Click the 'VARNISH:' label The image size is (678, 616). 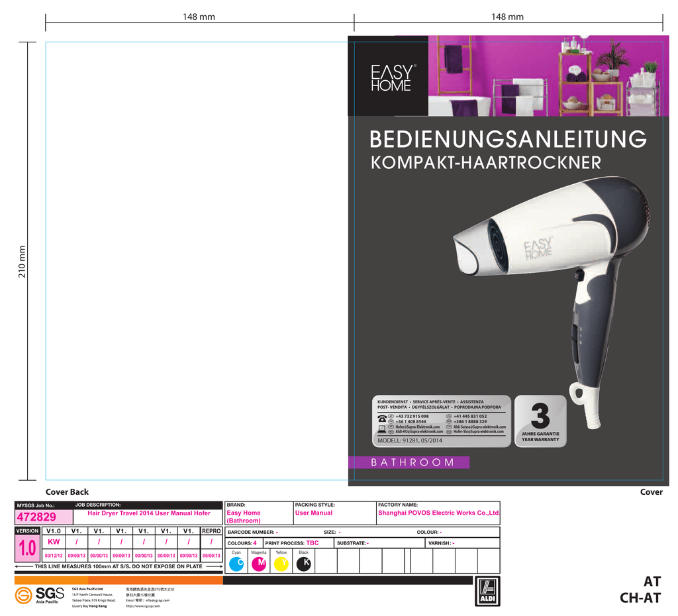pyautogui.click(x=440, y=543)
